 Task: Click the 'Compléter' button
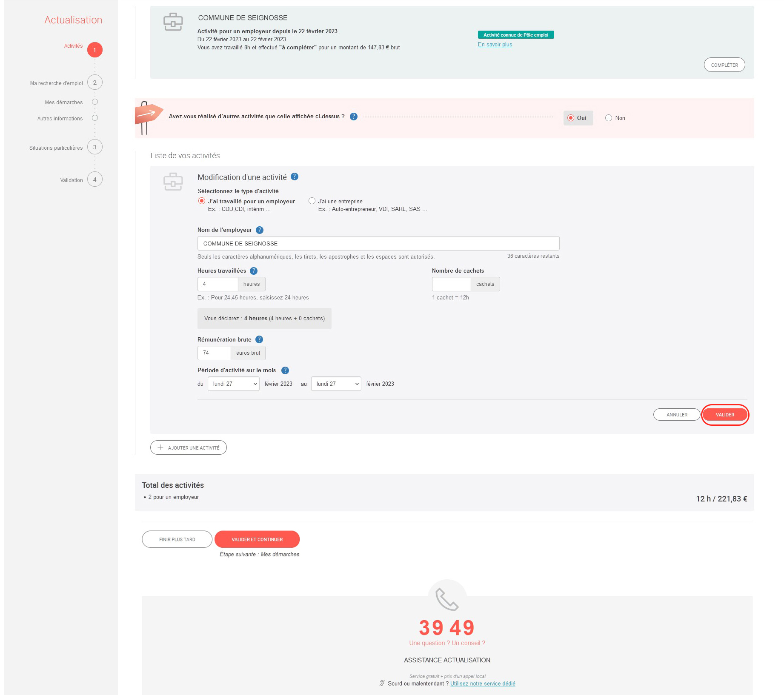pos(724,65)
